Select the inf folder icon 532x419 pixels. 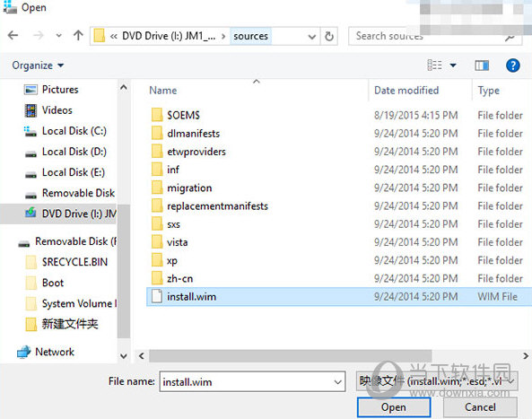pyautogui.click(x=157, y=170)
